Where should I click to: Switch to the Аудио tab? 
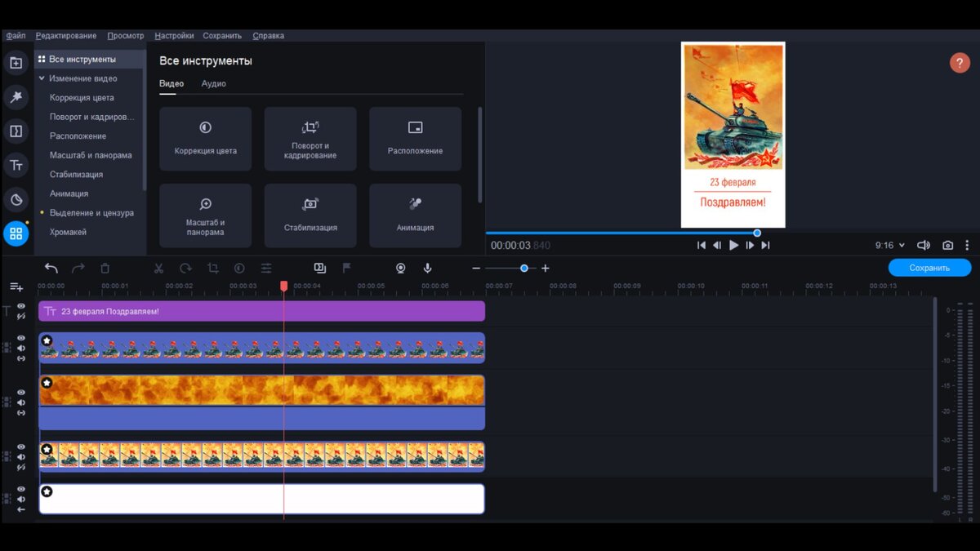214,83
